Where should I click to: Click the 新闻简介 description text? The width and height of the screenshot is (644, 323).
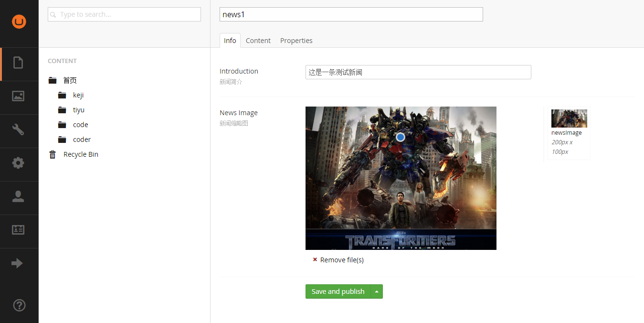tap(231, 82)
